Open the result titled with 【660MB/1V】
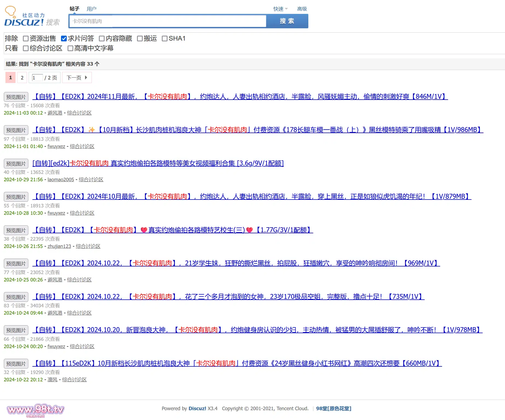This screenshot has width=505, height=420. pos(237,363)
